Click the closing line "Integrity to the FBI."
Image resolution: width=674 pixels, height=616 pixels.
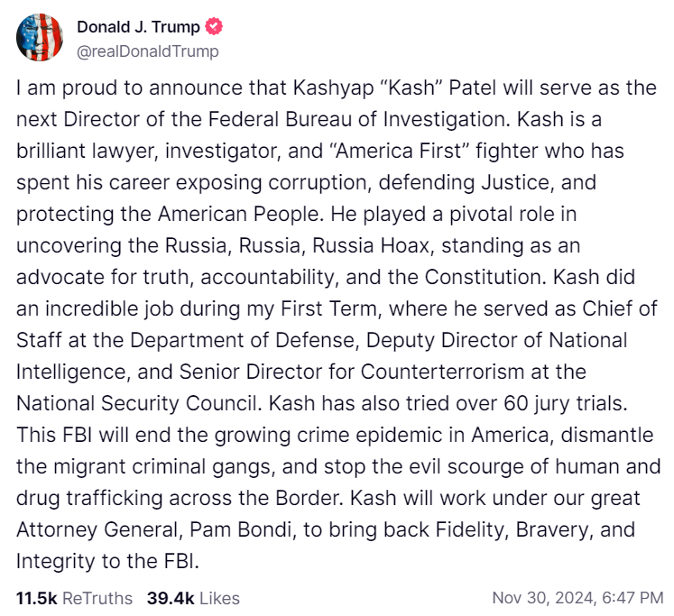106,560
